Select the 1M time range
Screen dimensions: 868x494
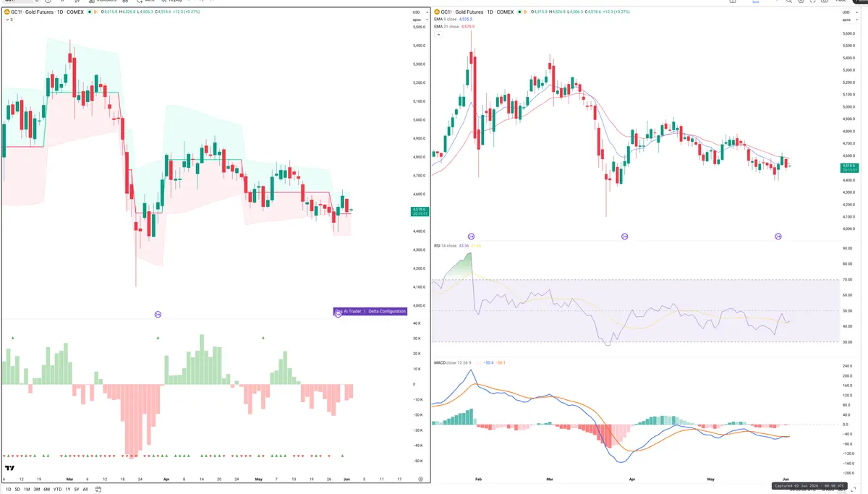point(27,489)
